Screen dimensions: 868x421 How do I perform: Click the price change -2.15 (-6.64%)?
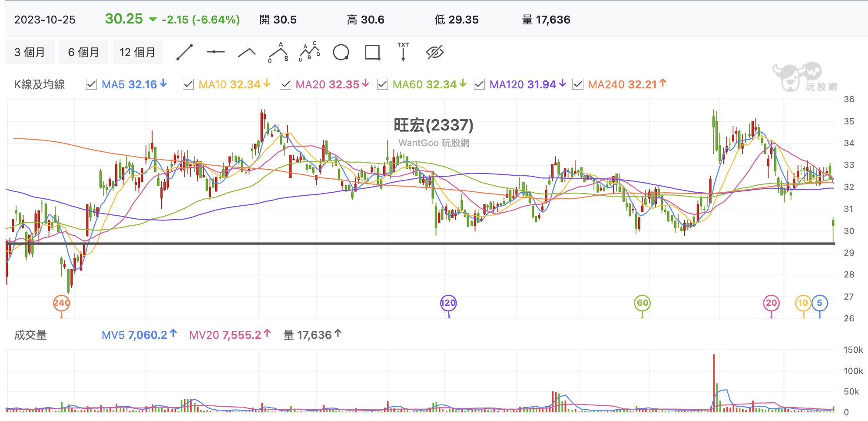[x=201, y=20]
